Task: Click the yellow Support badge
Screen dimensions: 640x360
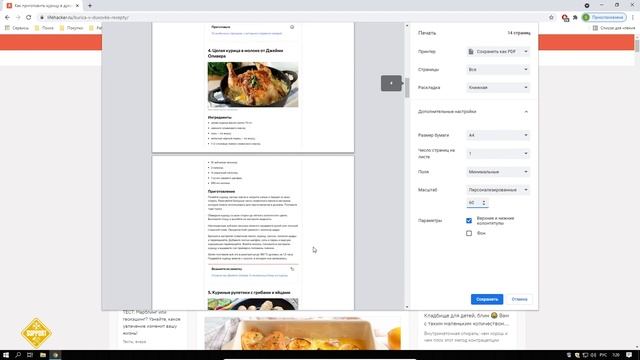Action: [x=36, y=333]
